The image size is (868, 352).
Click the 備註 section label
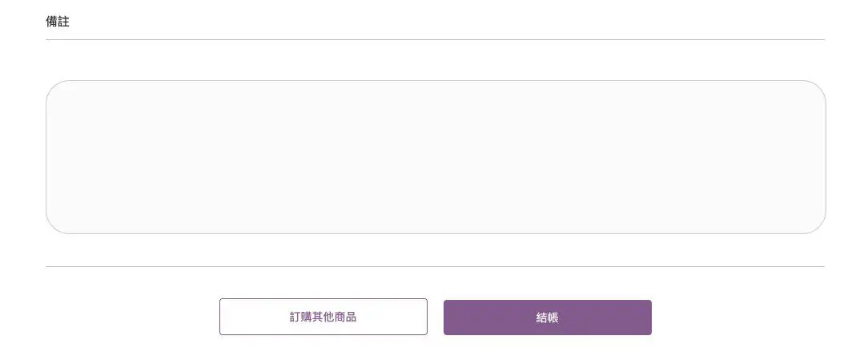click(58, 22)
